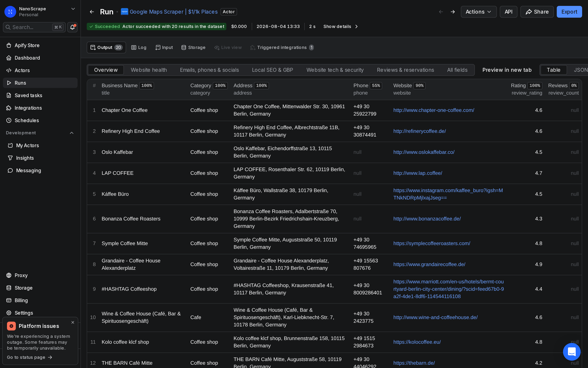Click Preview in new tab
The image size is (588, 368).
click(507, 70)
